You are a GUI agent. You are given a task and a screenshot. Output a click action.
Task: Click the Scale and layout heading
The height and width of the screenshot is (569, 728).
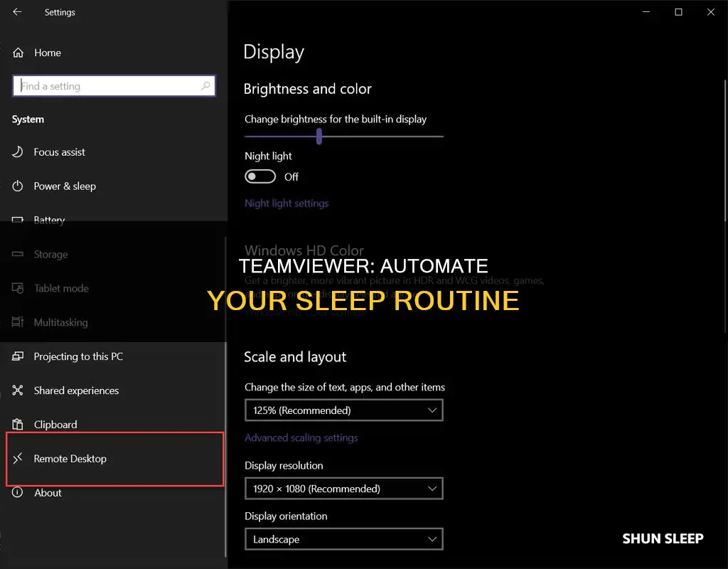295,357
